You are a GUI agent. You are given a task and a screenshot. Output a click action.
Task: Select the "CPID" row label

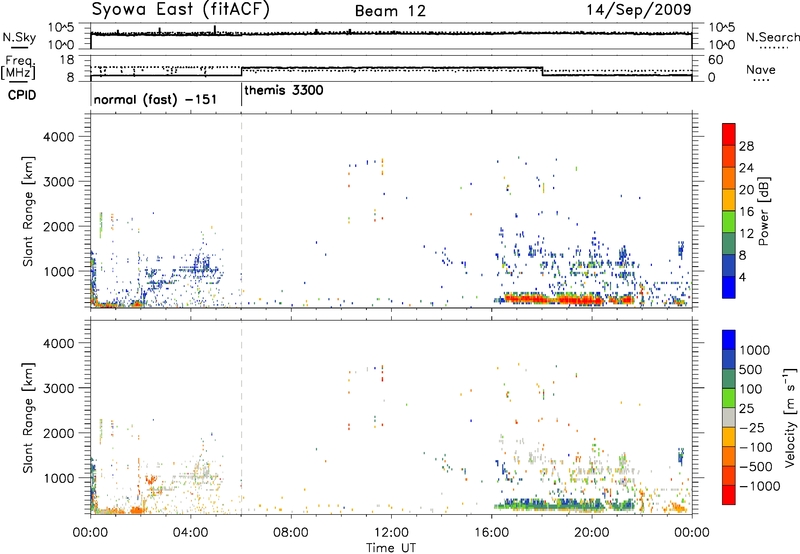(x=22, y=95)
